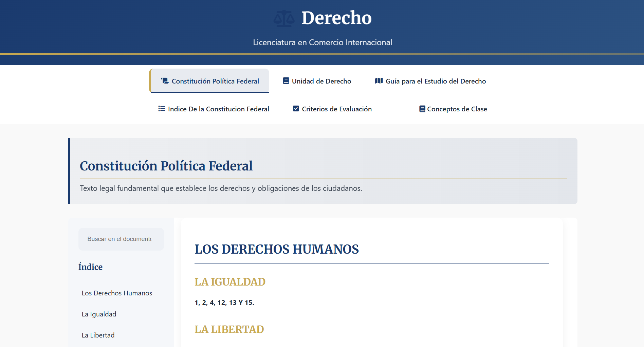This screenshot has height=347, width=644.
Task: Open the Guía para el Estudio del Derecho tab
Action: point(436,81)
